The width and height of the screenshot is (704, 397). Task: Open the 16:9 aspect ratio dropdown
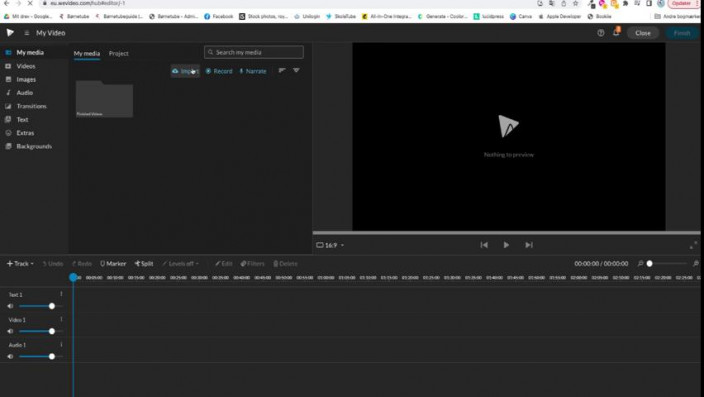click(x=330, y=245)
